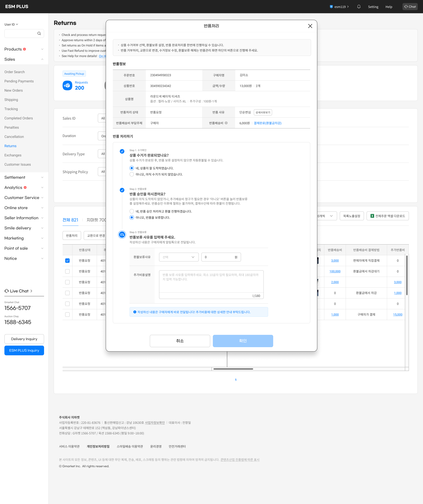Switch to the 전체 821 tab
The width and height of the screenshot is (423, 504).
[x=70, y=220]
